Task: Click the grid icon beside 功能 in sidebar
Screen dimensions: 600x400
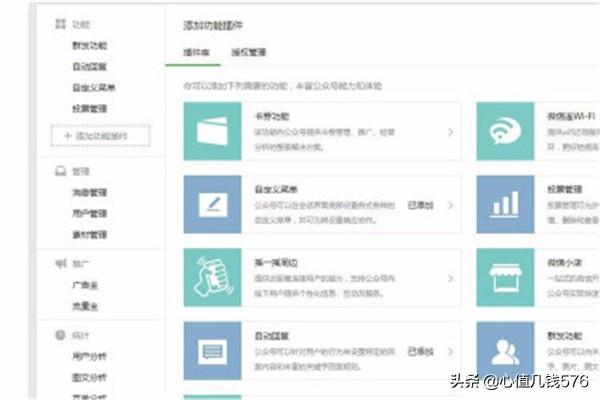Action: pos(60,24)
